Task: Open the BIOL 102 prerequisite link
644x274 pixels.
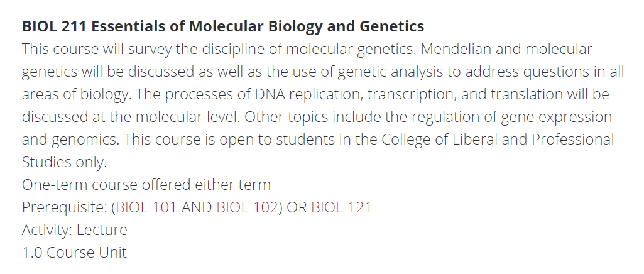Action: [x=248, y=207]
